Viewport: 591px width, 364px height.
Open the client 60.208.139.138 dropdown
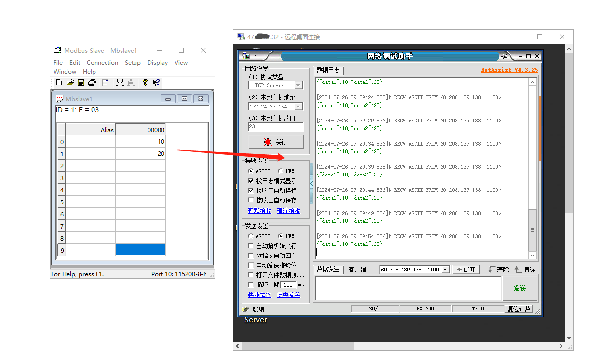445,270
